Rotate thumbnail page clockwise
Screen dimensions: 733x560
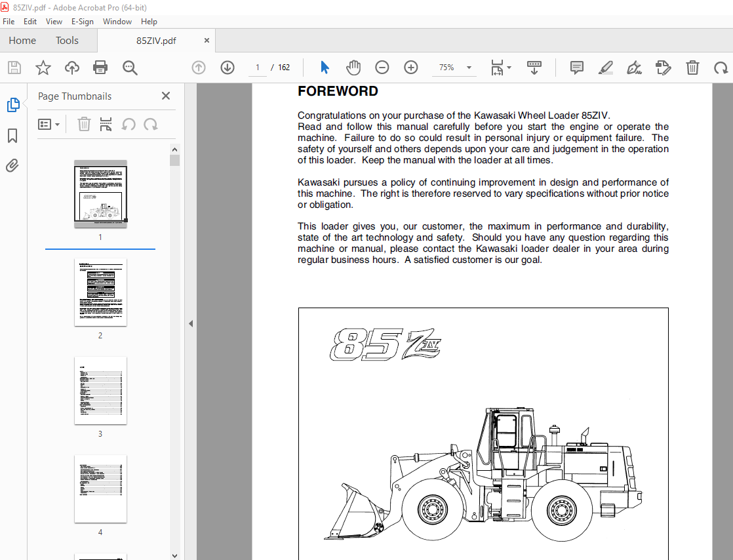coord(151,125)
